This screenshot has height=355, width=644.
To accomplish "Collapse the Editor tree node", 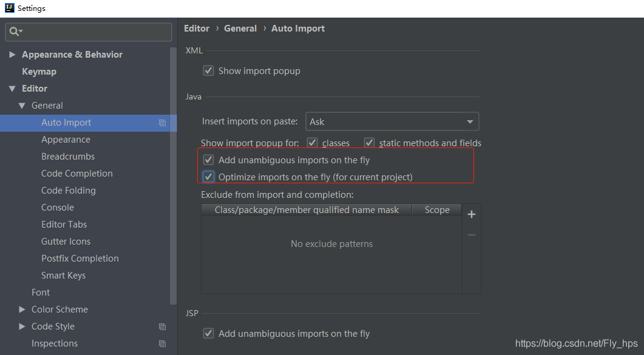I will pos(12,89).
